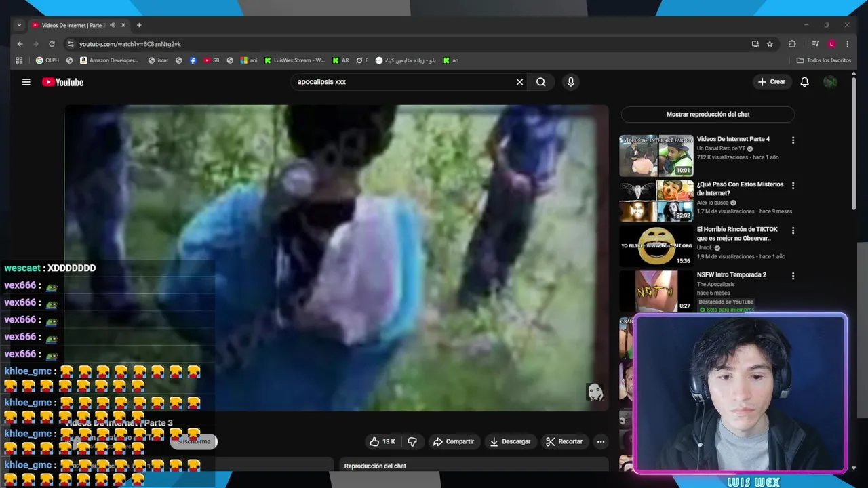
Task: Click the video player frame
Action: tap(336, 258)
